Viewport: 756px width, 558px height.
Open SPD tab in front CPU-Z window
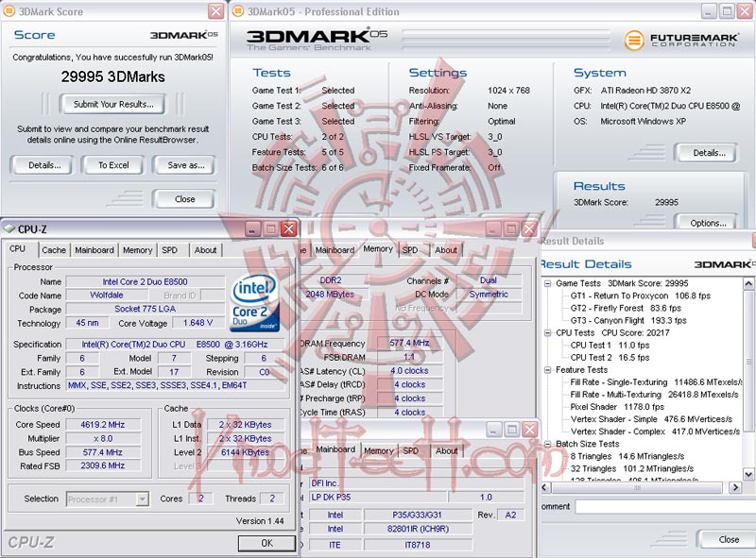tap(169, 250)
